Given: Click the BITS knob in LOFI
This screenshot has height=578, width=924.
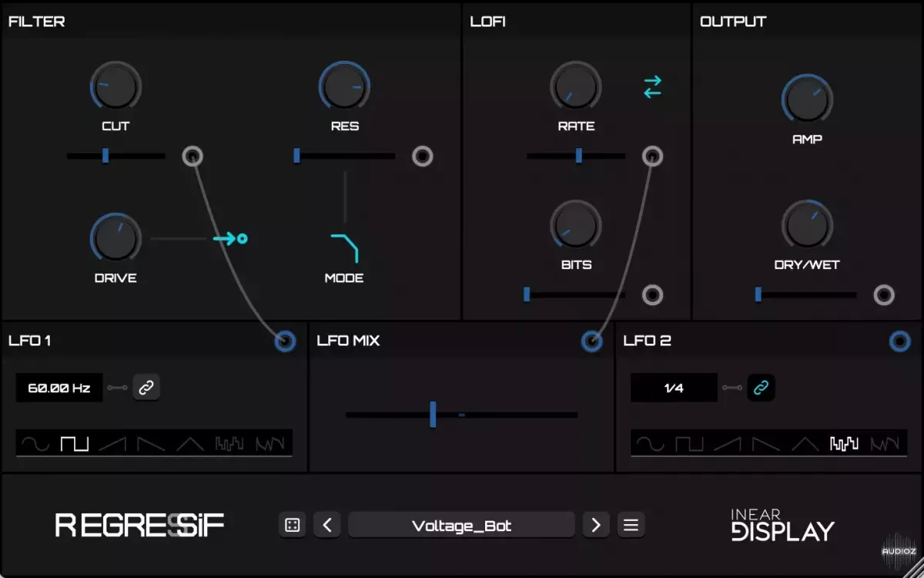Looking at the screenshot, I should click(576, 225).
